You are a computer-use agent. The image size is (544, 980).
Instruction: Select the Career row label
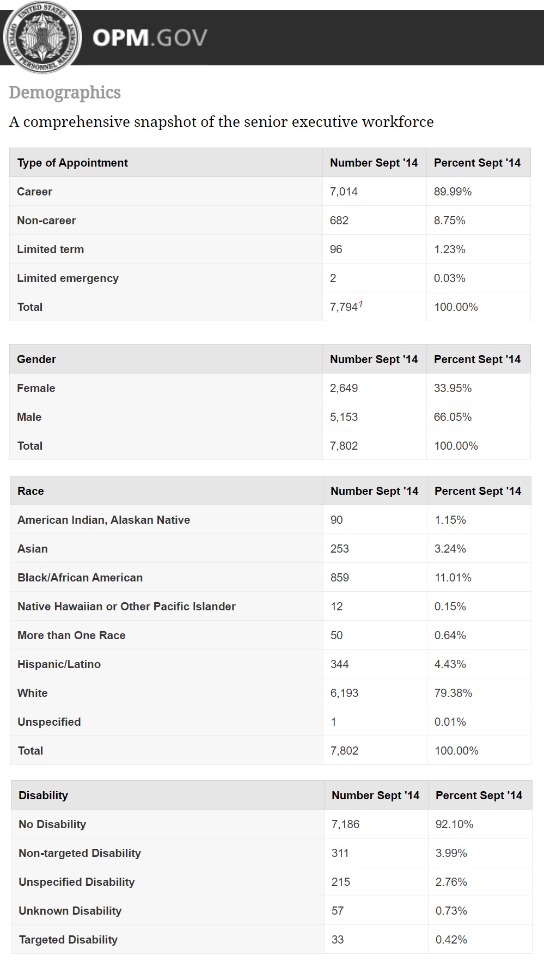35,192
